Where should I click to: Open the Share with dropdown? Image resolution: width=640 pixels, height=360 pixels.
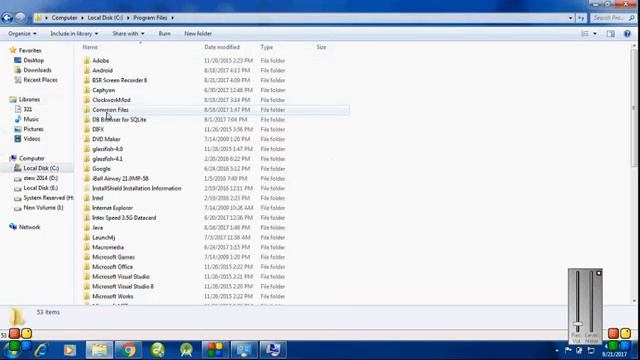[128, 33]
